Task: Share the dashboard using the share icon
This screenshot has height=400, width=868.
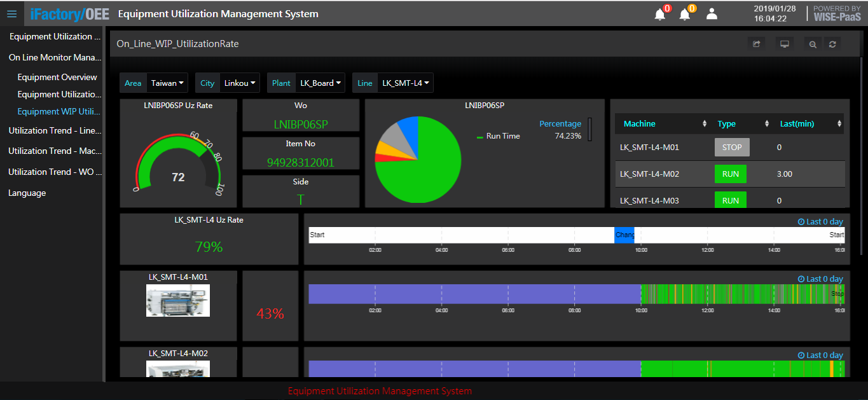Action: [x=756, y=44]
